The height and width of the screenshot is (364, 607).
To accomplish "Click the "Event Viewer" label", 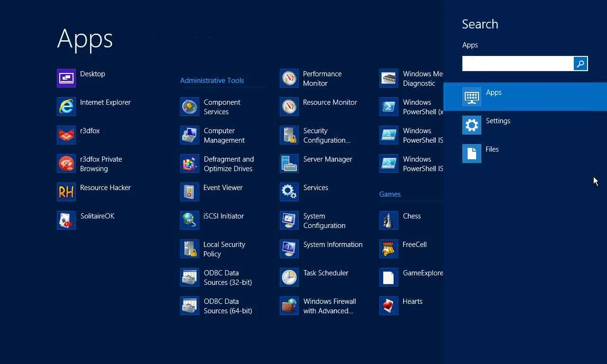I will coord(223,188).
